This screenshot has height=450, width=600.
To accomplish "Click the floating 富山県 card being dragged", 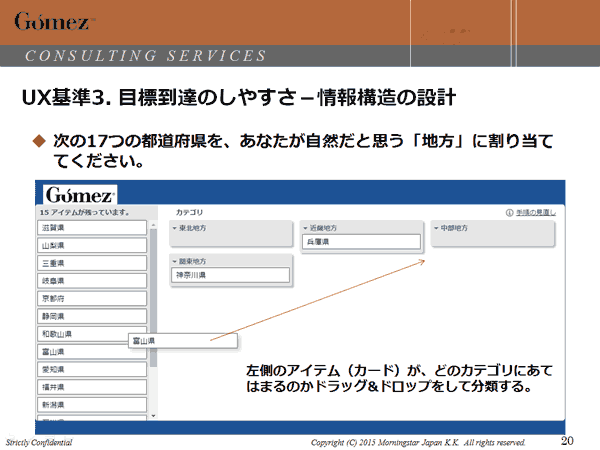I will pyautogui.click(x=170, y=341).
